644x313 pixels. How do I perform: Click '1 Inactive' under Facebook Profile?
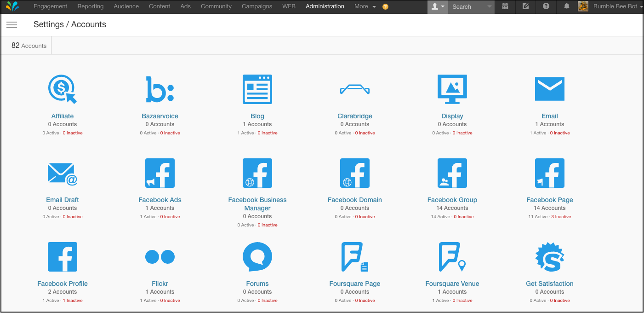(73, 301)
